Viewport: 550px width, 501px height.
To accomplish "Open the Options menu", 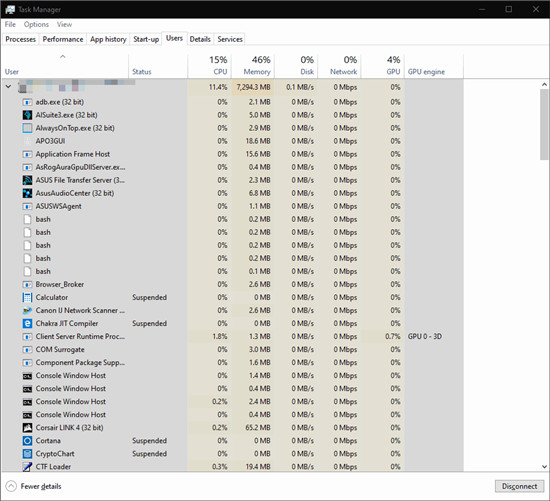I will (x=36, y=25).
